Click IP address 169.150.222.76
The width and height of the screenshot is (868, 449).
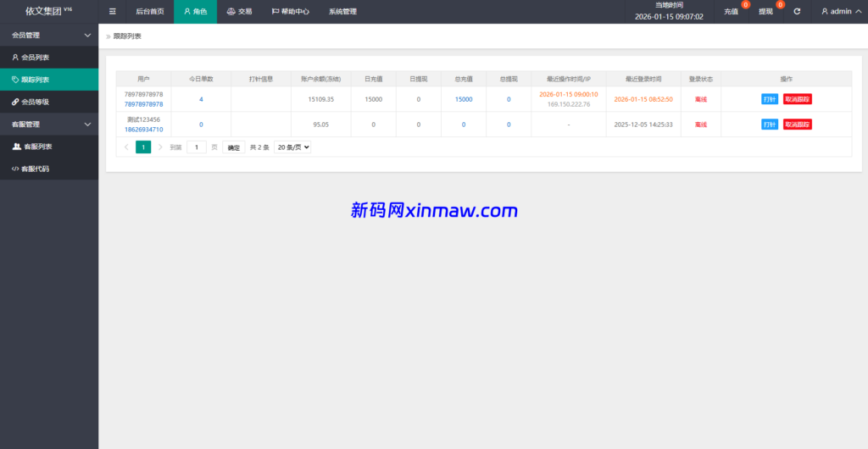point(569,104)
